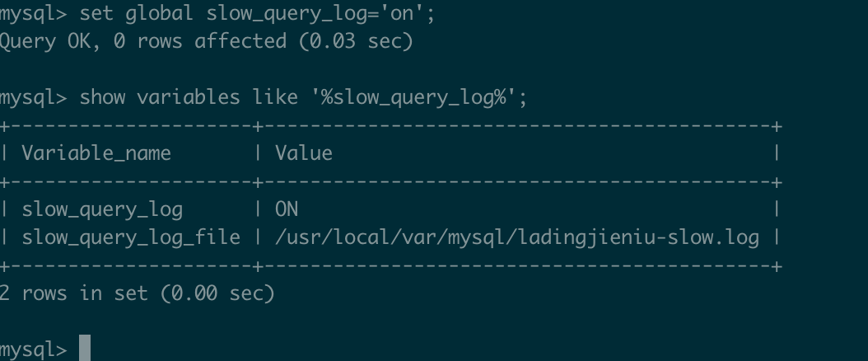Click the Value column header
The image size is (868, 361).
coord(304,153)
